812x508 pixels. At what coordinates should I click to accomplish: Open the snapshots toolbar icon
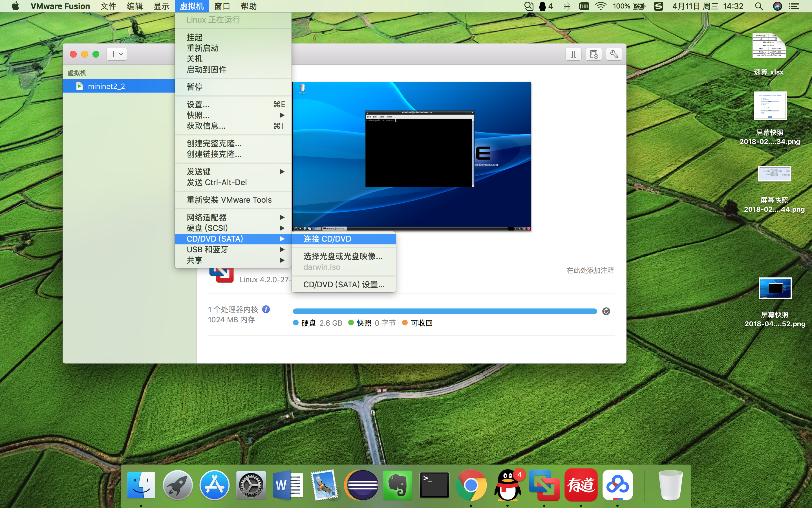click(593, 54)
